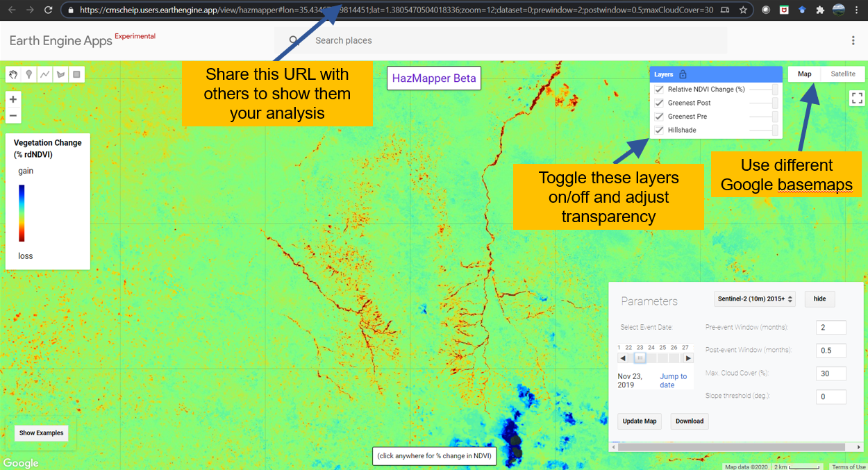Select the Map basemap tab
This screenshot has width=868, height=470.
tap(804, 74)
